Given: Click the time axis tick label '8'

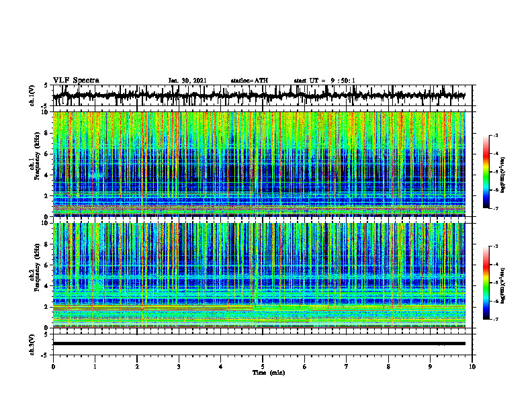Looking at the screenshot, I should 388,367.
